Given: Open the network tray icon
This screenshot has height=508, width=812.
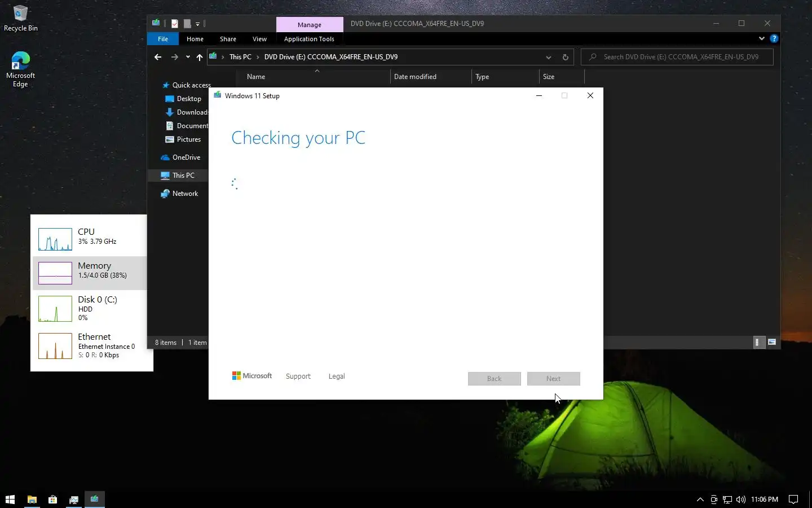Looking at the screenshot, I should pyautogui.click(x=727, y=499).
